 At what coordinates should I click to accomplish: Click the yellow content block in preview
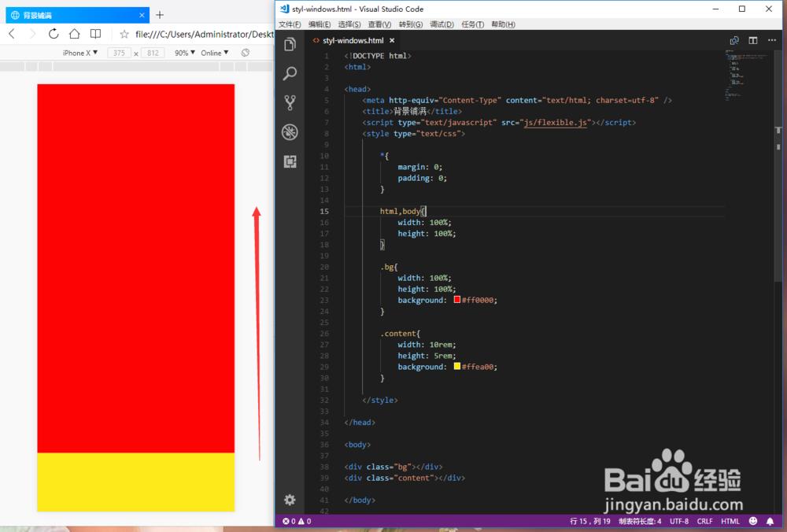135,482
